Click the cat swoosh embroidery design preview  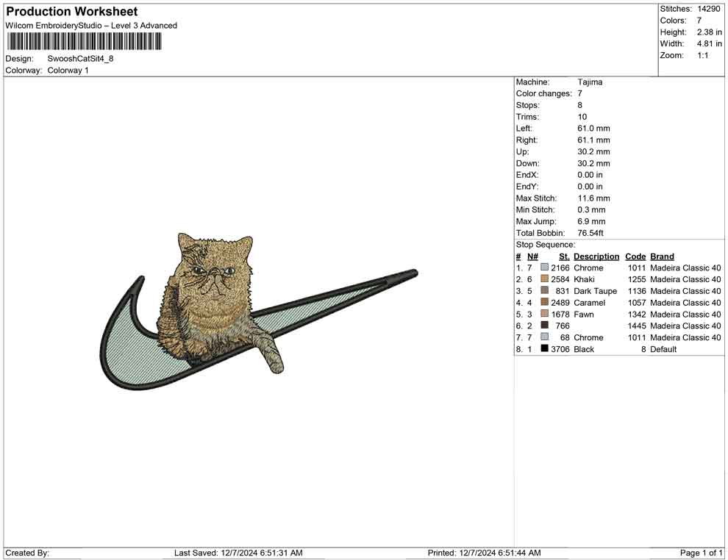259,312
